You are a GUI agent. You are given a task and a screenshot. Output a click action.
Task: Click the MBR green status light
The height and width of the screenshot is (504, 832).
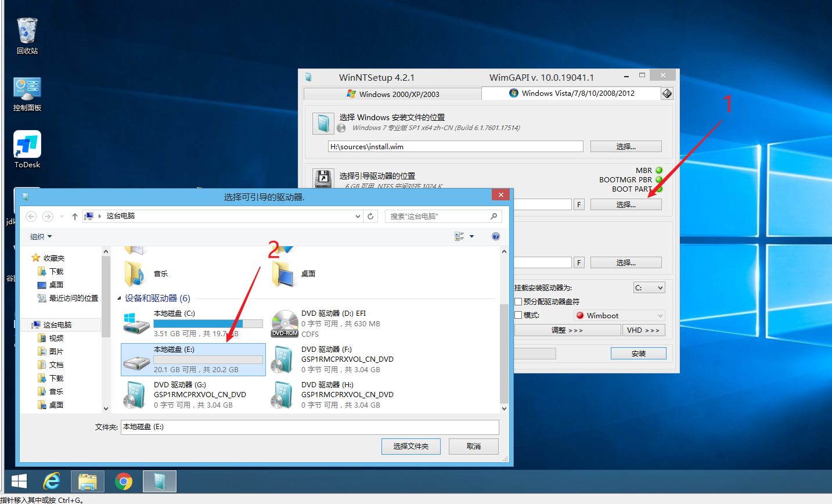pos(659,170)
